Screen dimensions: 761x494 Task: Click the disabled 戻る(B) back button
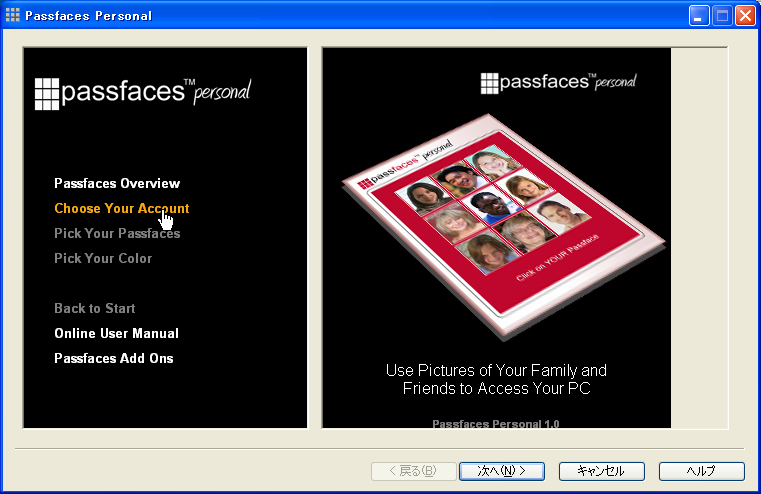pyautogui.click(x=414, y=471)
